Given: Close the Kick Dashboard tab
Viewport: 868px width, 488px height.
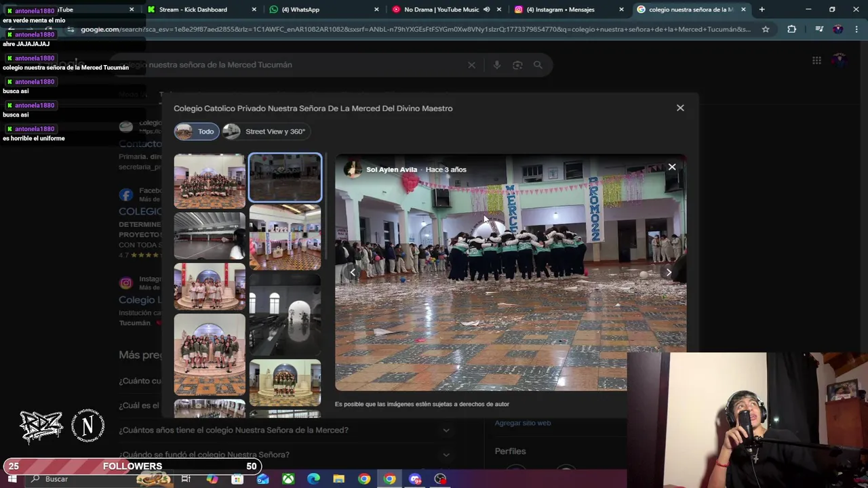Looking at the screenshot, I should 254,9.
